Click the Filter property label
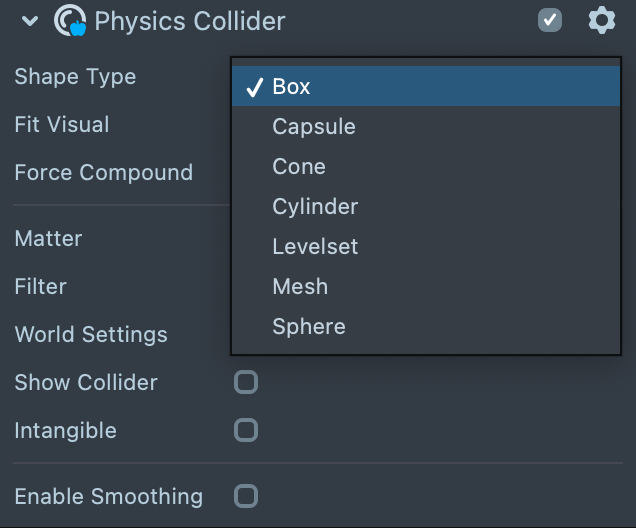636x528 pixels. coord(40,287)
